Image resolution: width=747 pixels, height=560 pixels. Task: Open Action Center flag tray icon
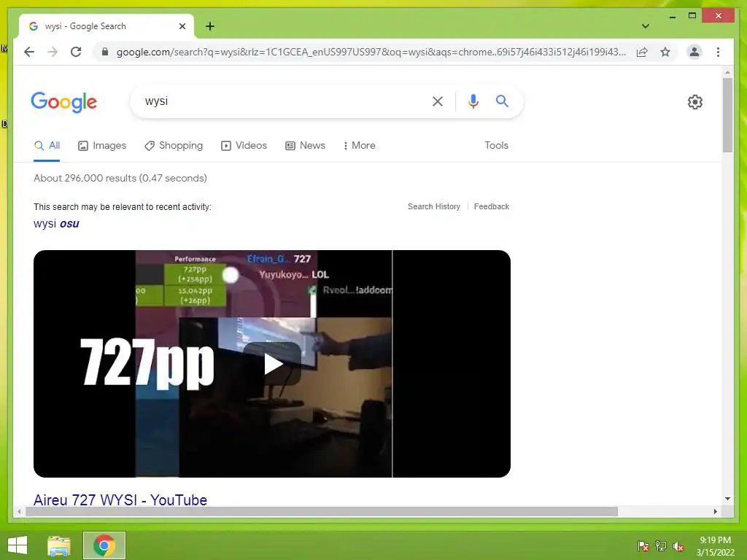[x=643, y=546]
